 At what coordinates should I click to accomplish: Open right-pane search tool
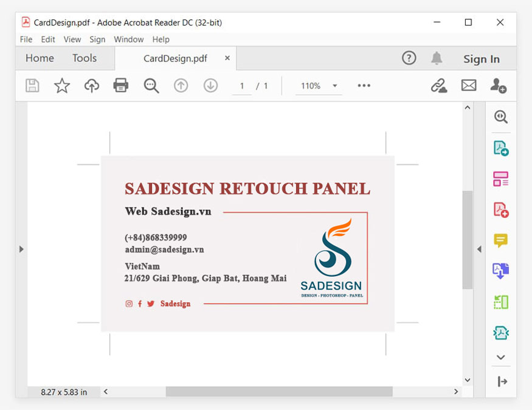coord(501,117)
